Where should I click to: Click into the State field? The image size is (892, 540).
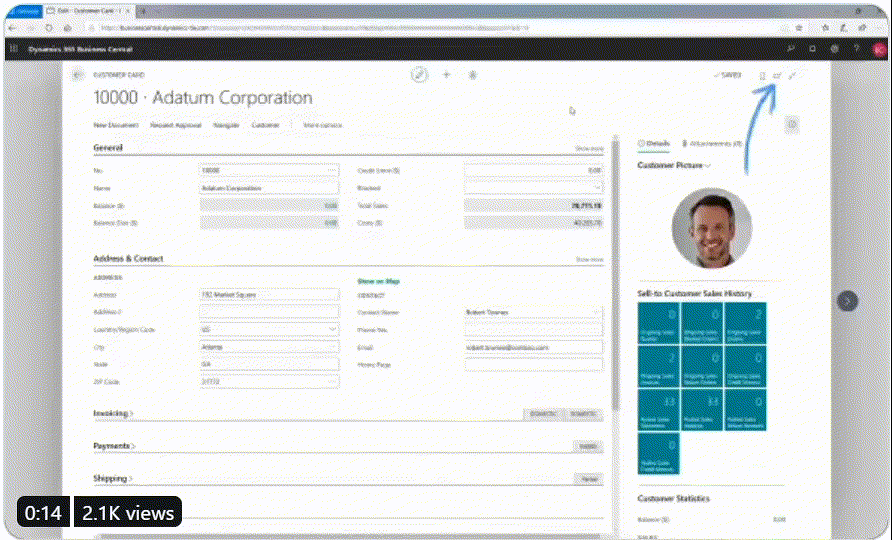(x=269, y=364)
